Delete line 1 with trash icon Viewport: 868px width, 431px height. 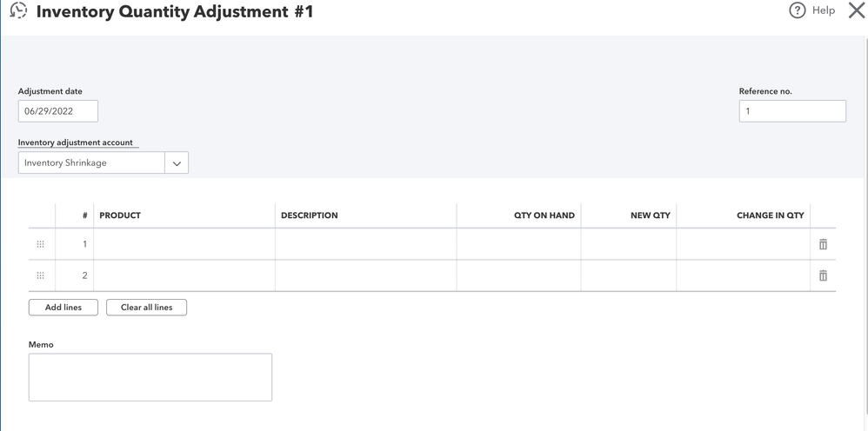(823, 244)
